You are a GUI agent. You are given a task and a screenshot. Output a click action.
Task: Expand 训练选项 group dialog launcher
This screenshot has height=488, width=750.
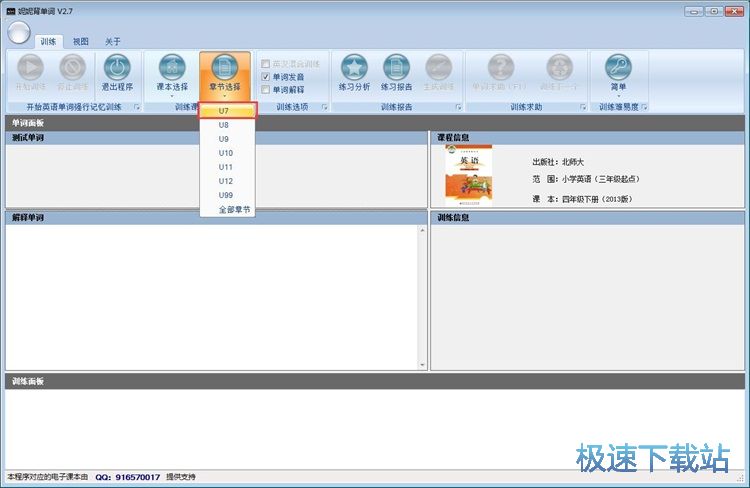(325, 107)
